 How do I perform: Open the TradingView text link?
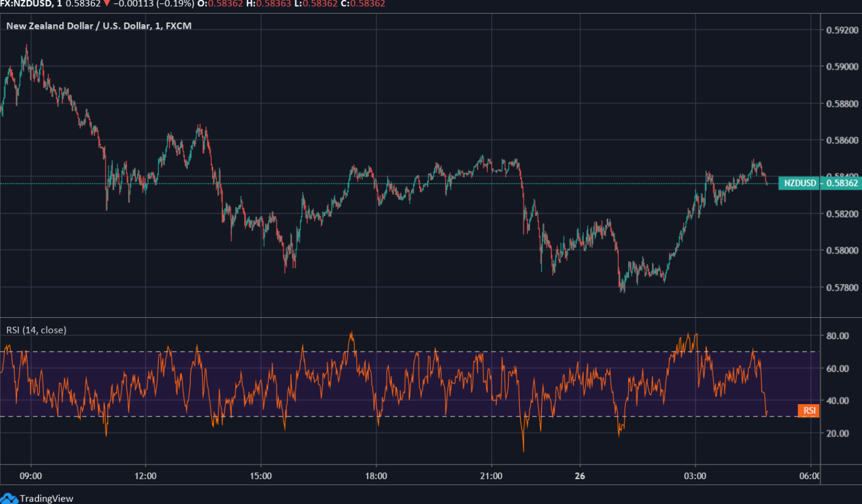[46, 498]
